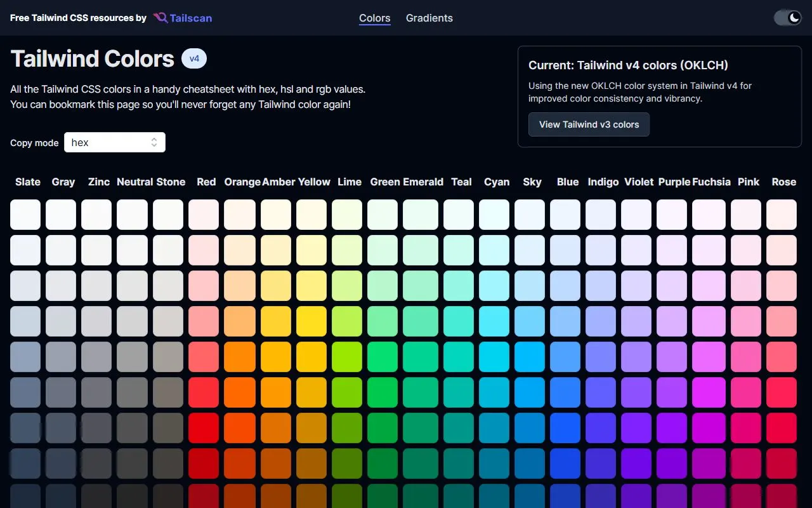Click the Gray column header
The image size is (812, 508).
tap(63, 182)
